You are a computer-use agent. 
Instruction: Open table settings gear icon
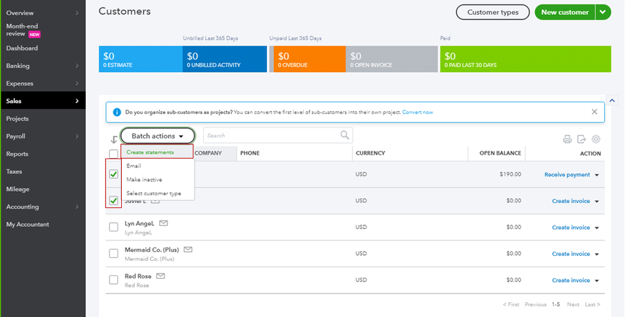pyautogui.click(x=596, y=139)
